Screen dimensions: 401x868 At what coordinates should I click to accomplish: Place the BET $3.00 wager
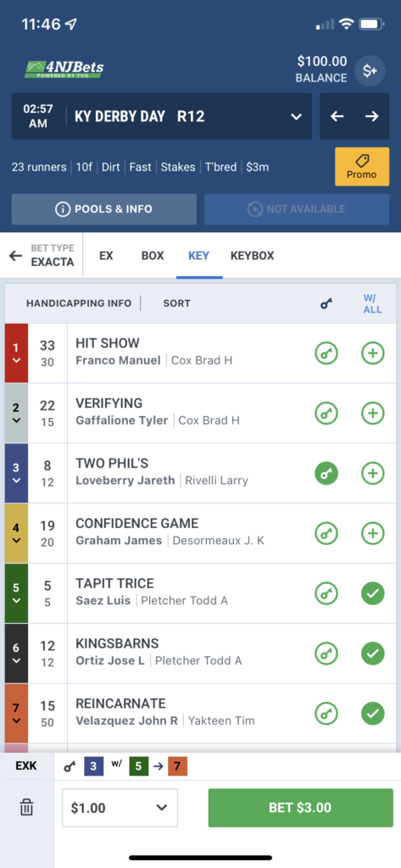click(x=299, y=808)
